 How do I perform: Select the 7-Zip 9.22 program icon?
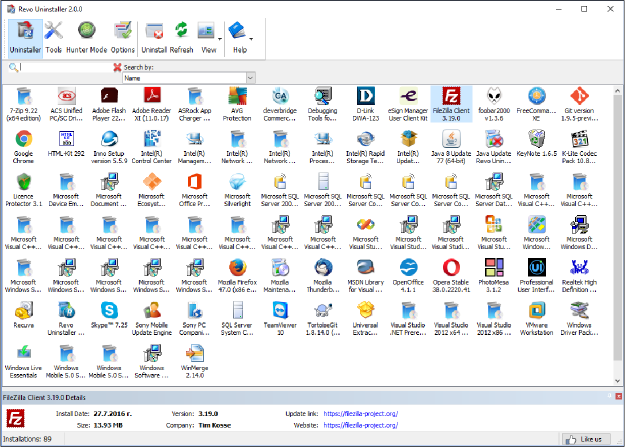(24, 104)
